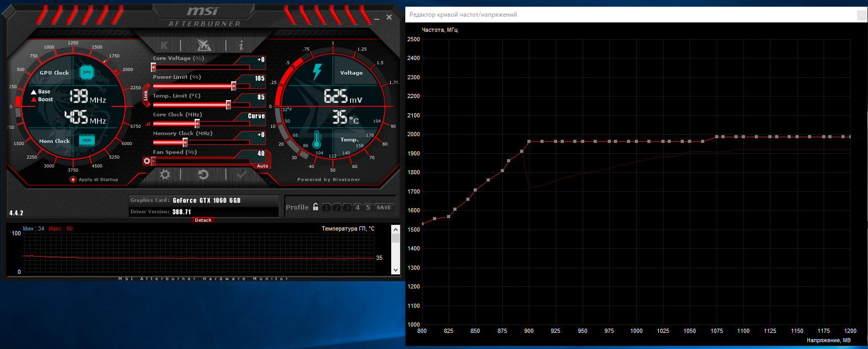Screen dimensions: 868x349
Task: Click the thermometer temperature icon
Action: pyautogui.click(x=317, y=140)
